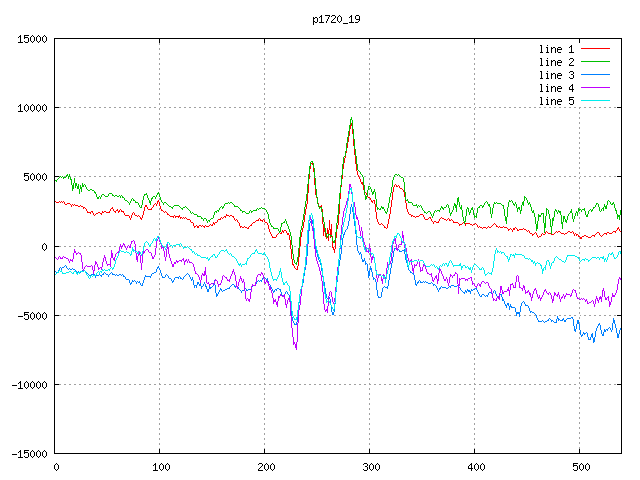The height and width of the screenshot is (480, 640).
Task: Click the x-axis origin label 0
Action: (x=56, y=467)
